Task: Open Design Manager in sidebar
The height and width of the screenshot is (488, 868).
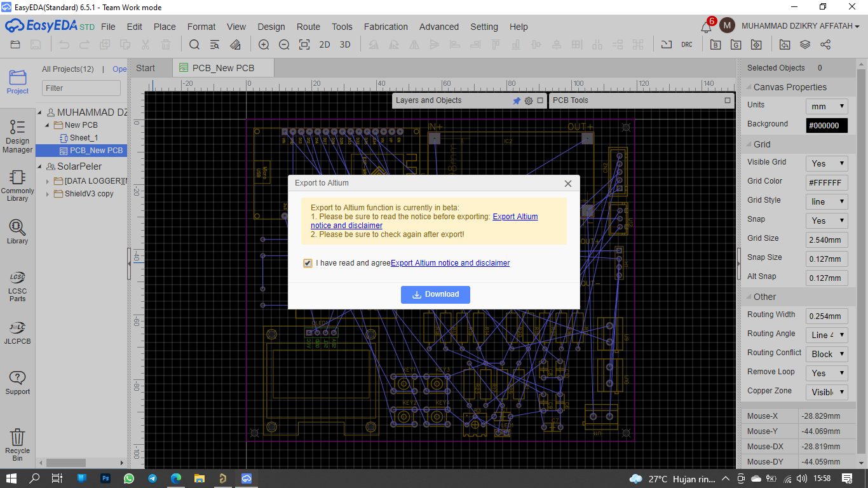Action: (18, 136)
